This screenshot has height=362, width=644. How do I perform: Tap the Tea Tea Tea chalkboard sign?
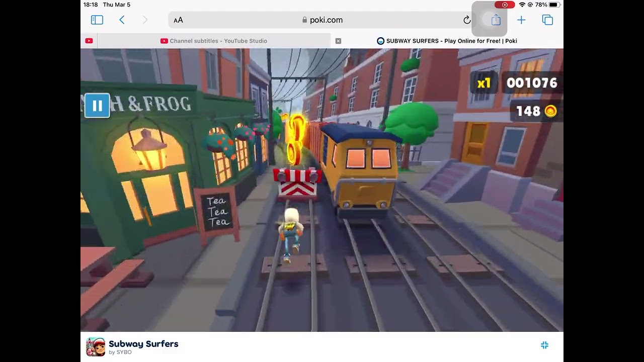click(217, 214)
